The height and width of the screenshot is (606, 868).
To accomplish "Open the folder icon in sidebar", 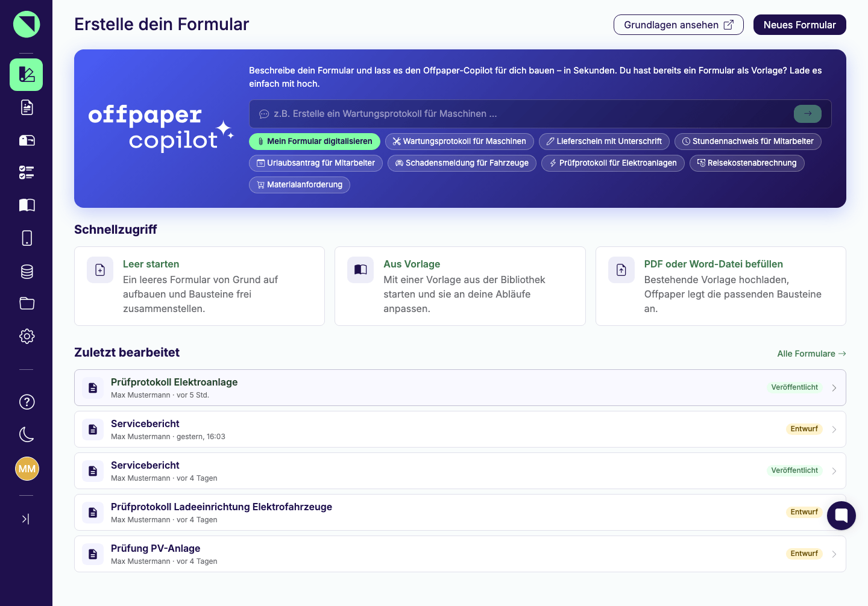I will (x=27, y=304).
